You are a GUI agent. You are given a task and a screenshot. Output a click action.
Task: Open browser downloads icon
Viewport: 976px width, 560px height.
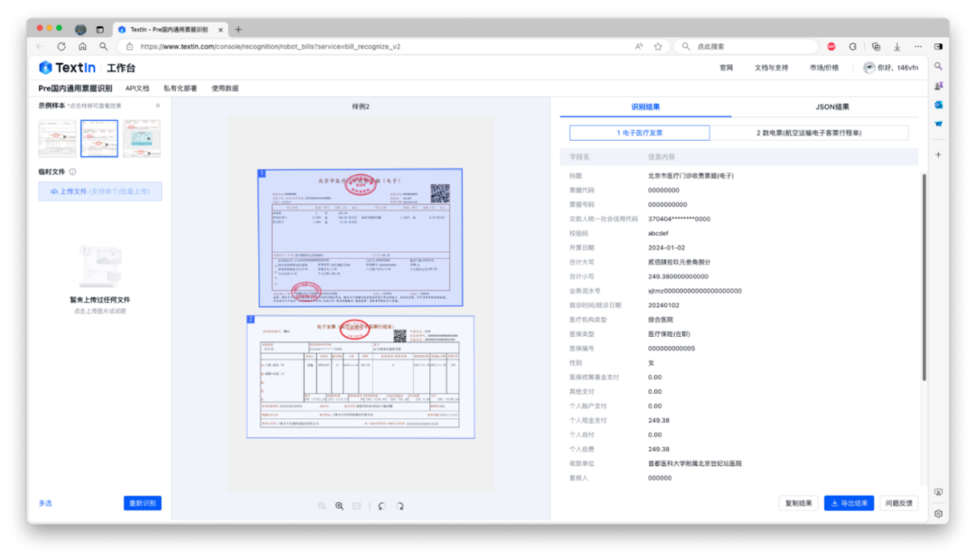click(897, 47)
